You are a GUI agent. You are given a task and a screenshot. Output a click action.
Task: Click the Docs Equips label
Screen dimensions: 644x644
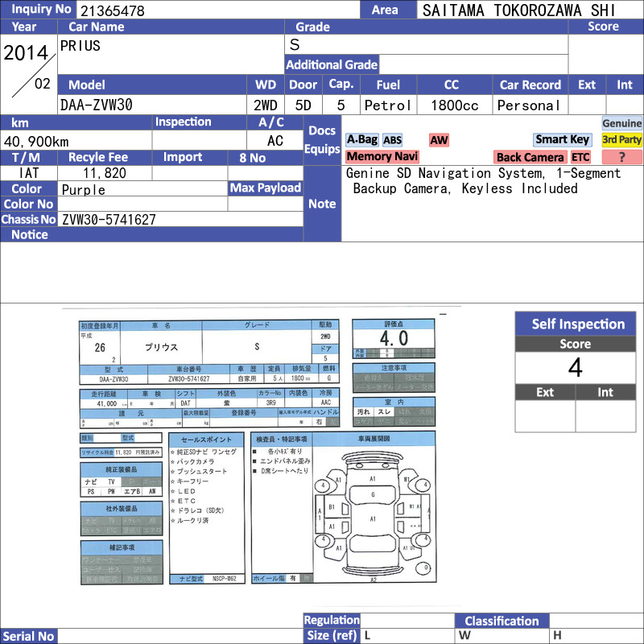click(x=322, y=139)
